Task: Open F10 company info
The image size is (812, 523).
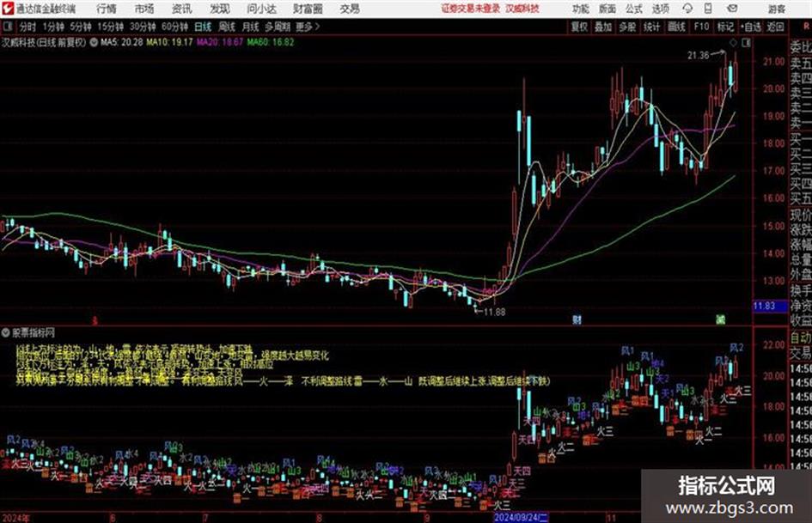Action: [x=701, y=27]
